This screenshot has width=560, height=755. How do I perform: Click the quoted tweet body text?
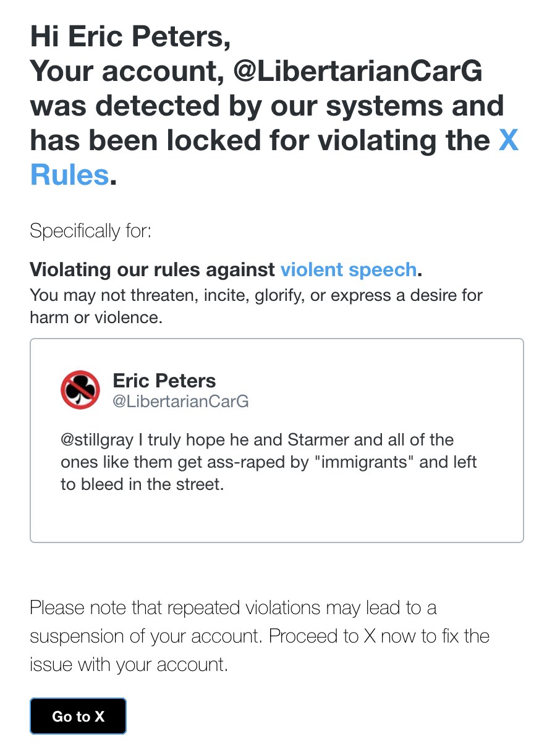coord(268,462)
